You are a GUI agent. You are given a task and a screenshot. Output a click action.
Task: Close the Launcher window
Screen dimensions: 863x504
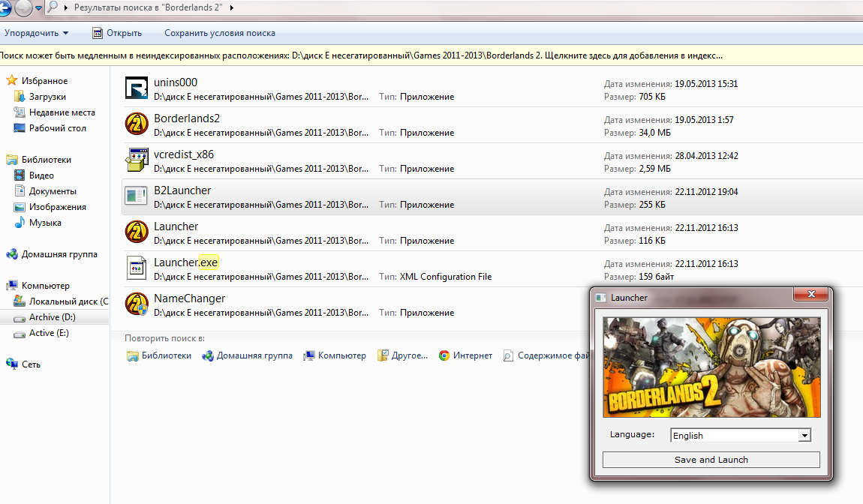click(x=811, y=294)
